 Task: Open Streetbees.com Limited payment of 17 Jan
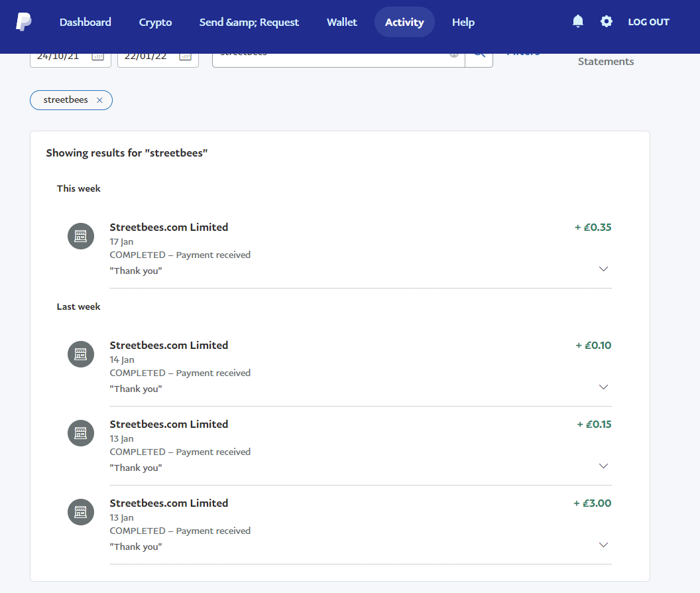pyautogui.click(x=169, y=227)
